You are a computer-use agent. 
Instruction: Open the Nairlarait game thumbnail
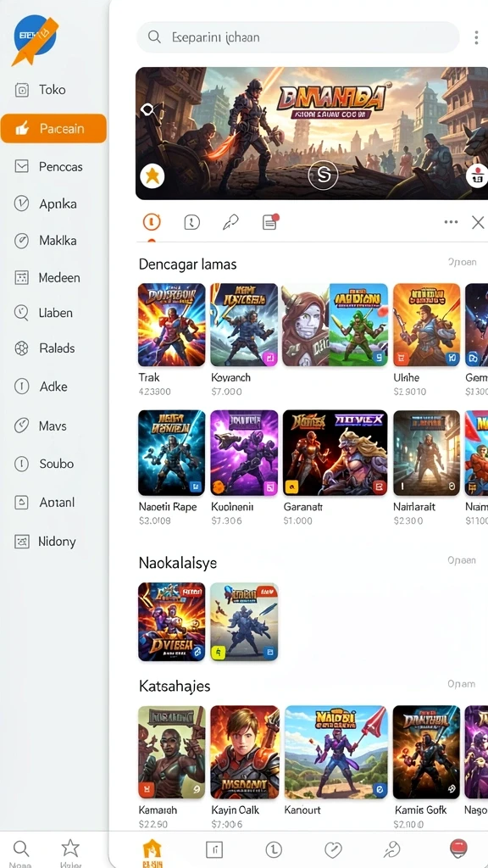[427, 453]
